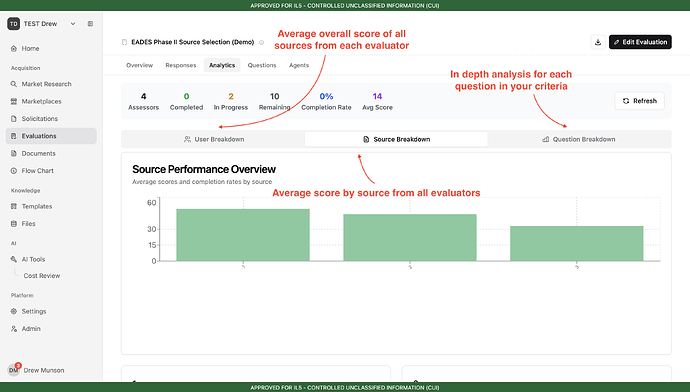Click the TD workspace avatar

click(14, 24)
